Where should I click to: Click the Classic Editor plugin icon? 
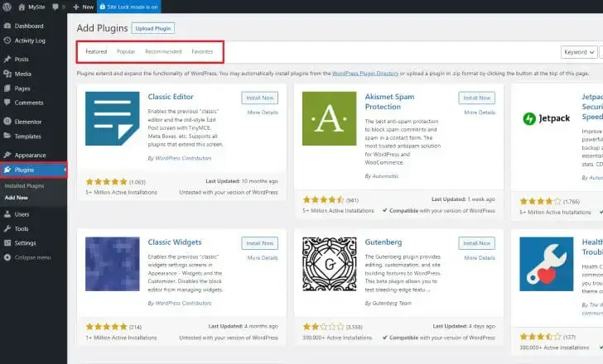[x=112, y=118]
